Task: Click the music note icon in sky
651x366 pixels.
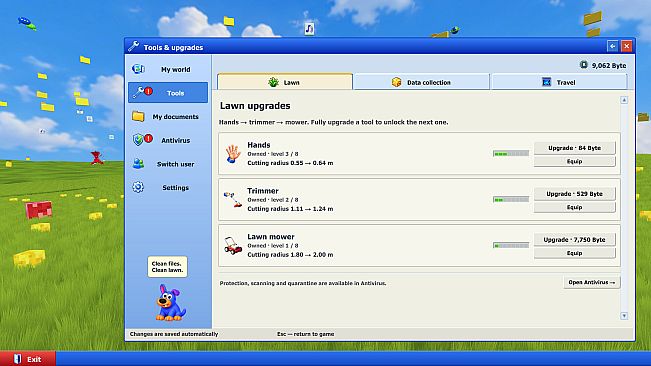Action: (x=309, y=29)
